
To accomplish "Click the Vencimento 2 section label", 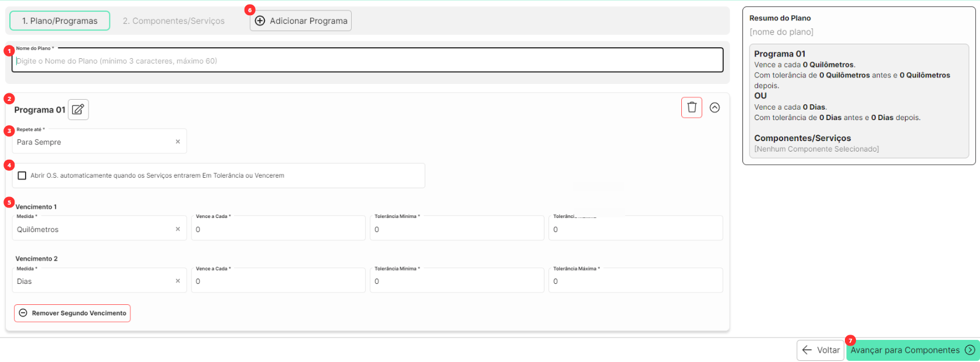I will (x=36, y=259).
